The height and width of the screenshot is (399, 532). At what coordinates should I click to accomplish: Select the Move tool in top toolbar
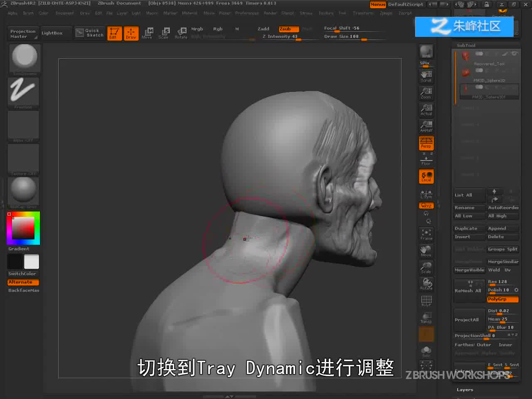point(148,33)
